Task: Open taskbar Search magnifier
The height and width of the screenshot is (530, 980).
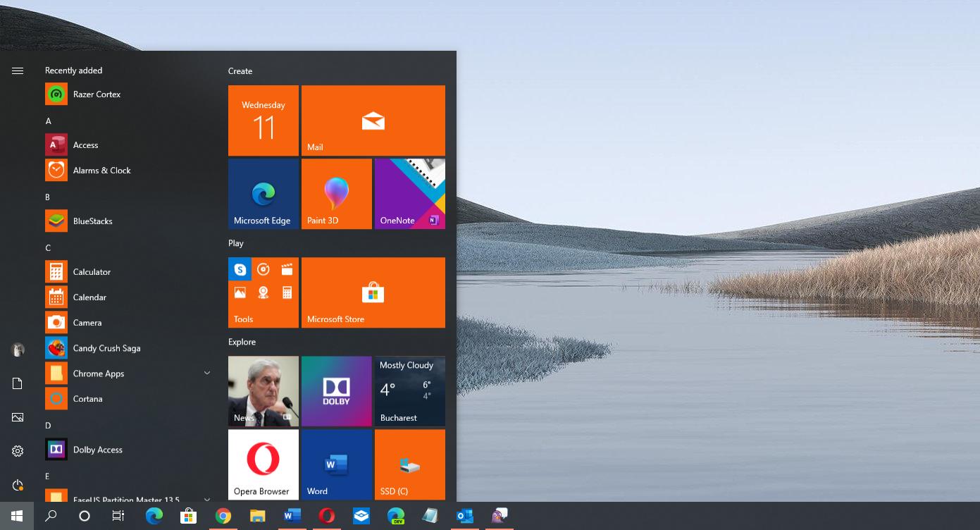Action: pos(51,516)
